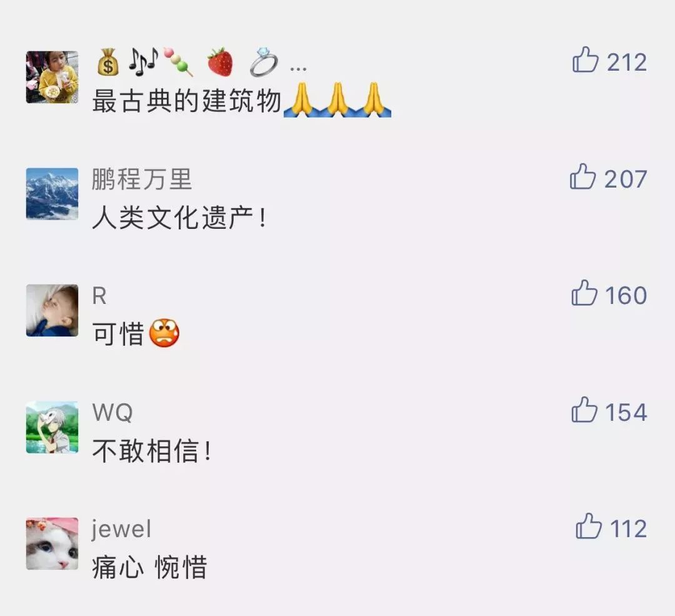675x616 pixels.
Task: Open 鹏程万里's snowy mountain avatar
Action: (x=52, y=194)
